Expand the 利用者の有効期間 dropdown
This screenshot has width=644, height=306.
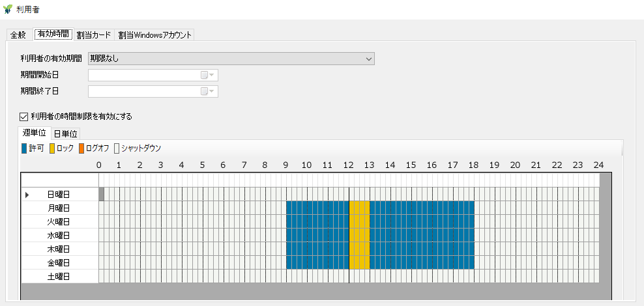(231, 59)
